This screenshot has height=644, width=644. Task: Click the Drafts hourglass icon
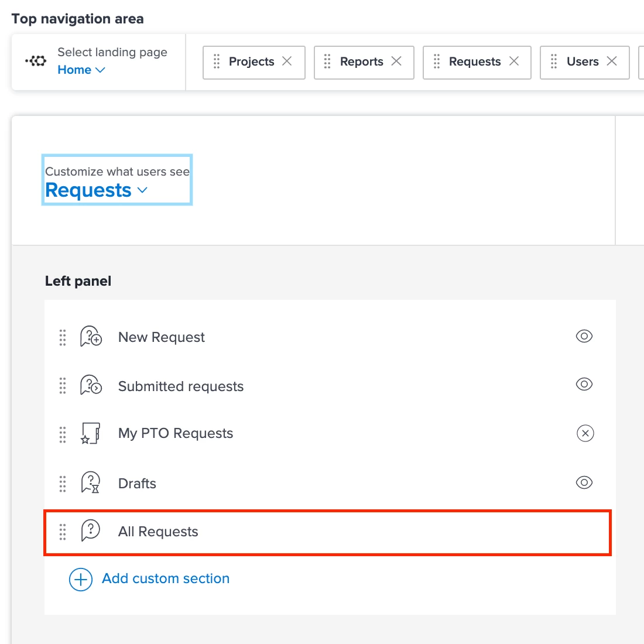(90, 482)
